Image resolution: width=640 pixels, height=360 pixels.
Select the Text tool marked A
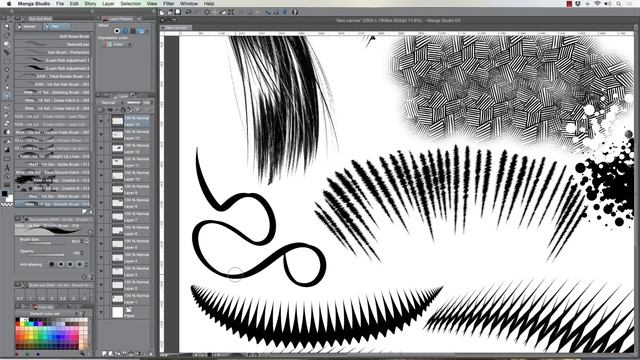[7, 168]
